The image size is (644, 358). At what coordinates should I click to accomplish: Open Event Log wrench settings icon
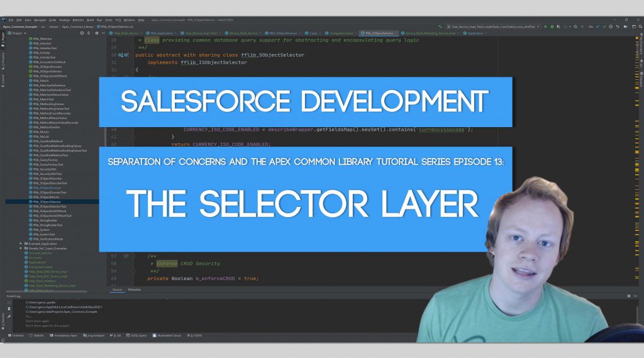coord(9,316)
